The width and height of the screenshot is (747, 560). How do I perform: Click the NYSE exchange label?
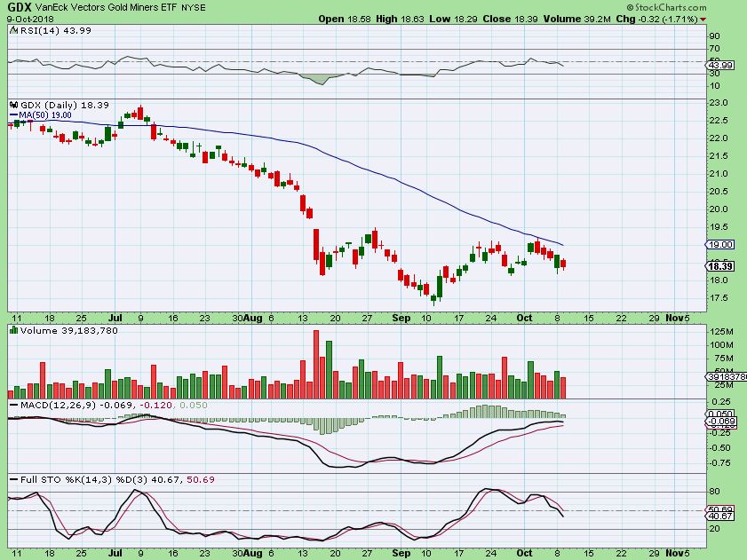(x=194, y=8)
